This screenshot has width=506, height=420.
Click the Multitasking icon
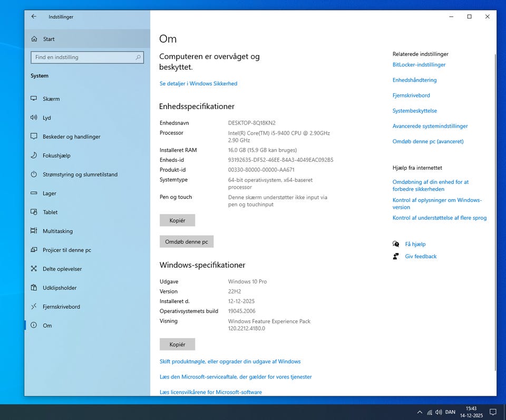tap(34, 231)
